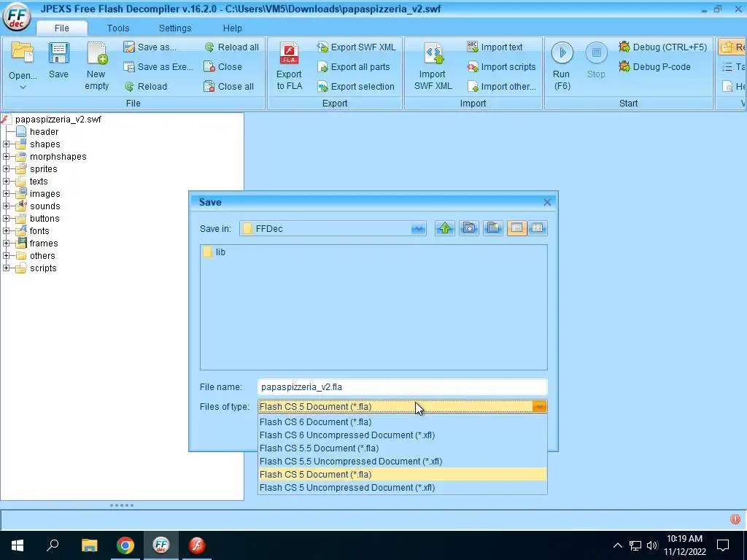Select papaspizzeria_v2.swf root node
This screenshot has height=560, width=747.
pos(58,119)
